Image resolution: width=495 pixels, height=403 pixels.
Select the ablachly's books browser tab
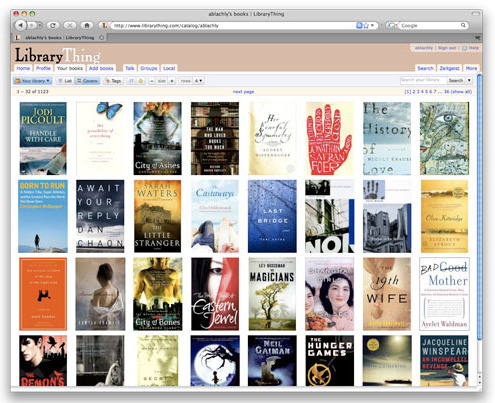59,38
